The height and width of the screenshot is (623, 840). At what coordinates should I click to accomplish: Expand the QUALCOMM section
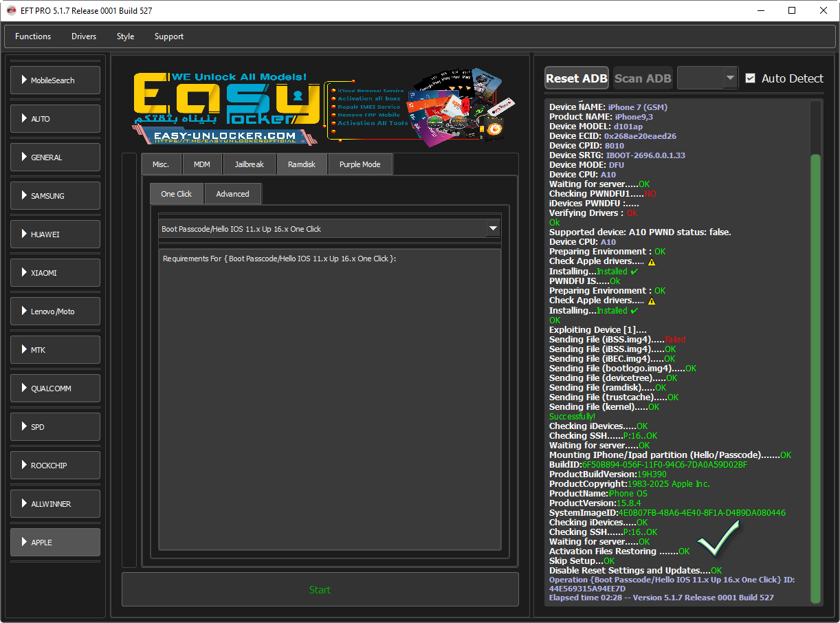click(x=56, y=389)
